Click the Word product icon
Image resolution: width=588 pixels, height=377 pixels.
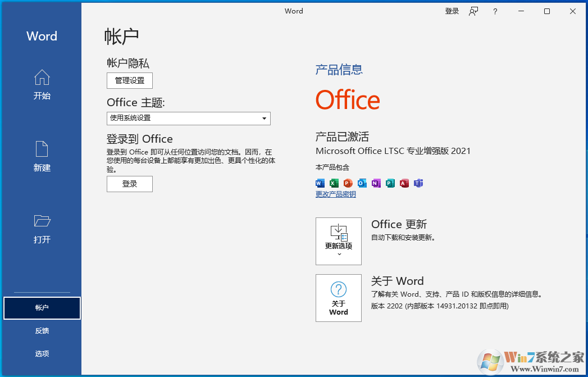(x=320, y=183)
